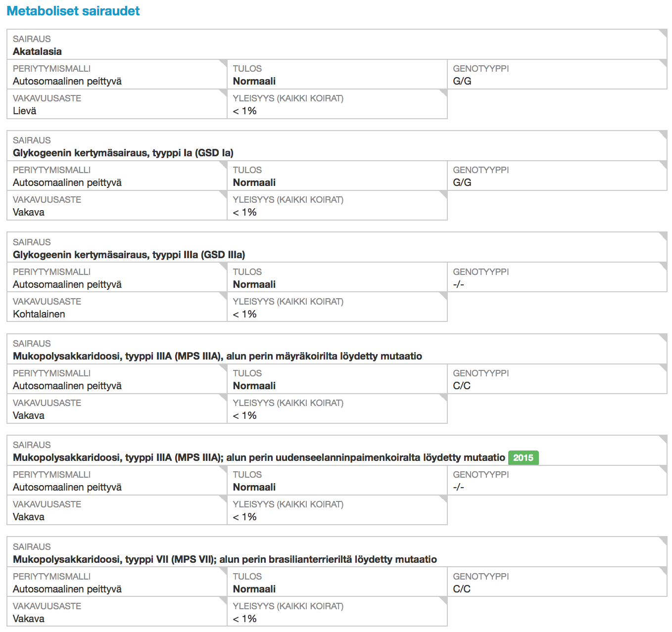Click the green 2015 badge
The width and height of the screenshot is (672, 632).
[x=523, y=457]
